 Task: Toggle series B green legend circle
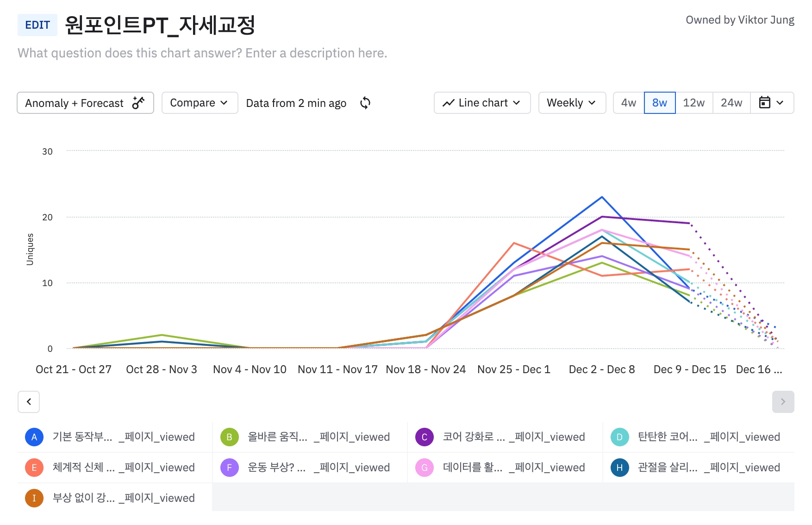[229, 437]
